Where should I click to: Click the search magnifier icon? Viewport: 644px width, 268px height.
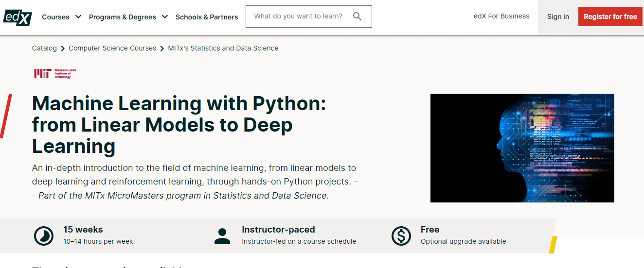pos(358,17)
